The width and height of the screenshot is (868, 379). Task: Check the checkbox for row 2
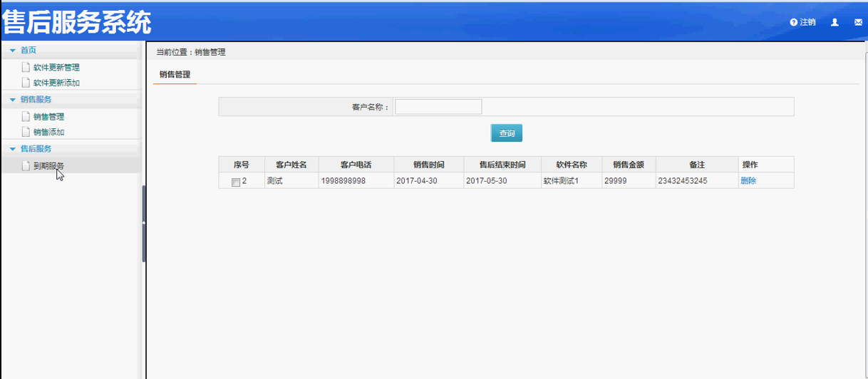coord(236,182)
